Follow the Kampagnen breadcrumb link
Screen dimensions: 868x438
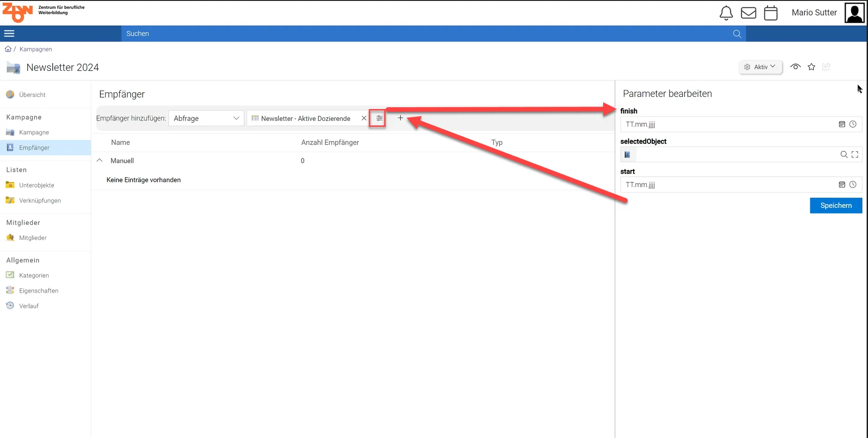click(35, 49)
